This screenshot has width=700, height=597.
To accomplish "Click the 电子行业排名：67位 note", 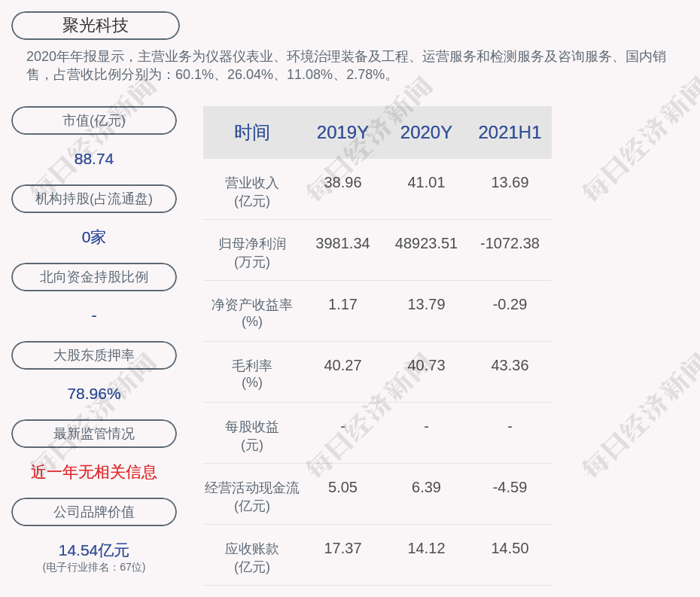I will point(94,567).
